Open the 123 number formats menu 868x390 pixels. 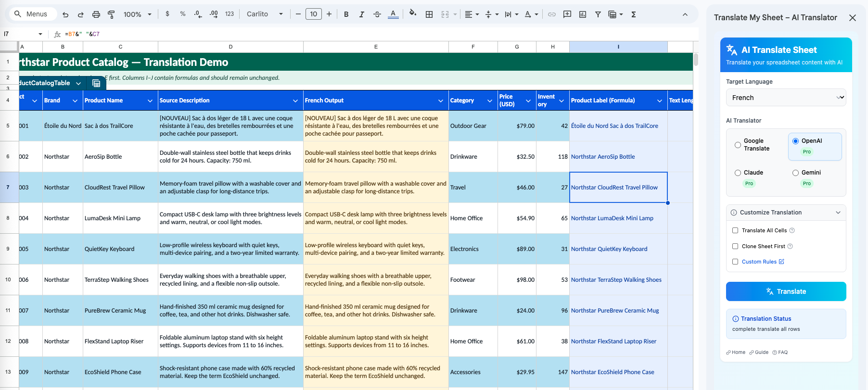pos(230,14)
